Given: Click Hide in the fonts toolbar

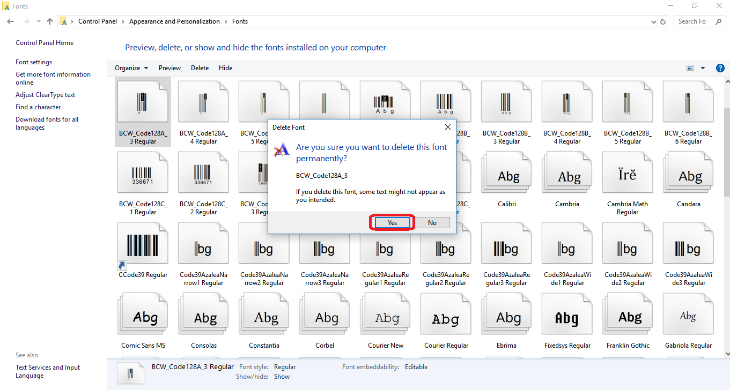Looking at the screenshot, I should coord(225,68).
